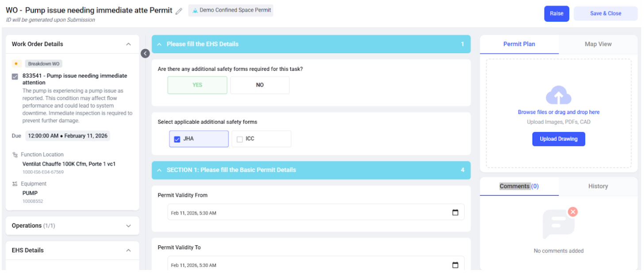
Task: Switch to the Map View tab
Action: pyautogui.click(x=598, y=44)
